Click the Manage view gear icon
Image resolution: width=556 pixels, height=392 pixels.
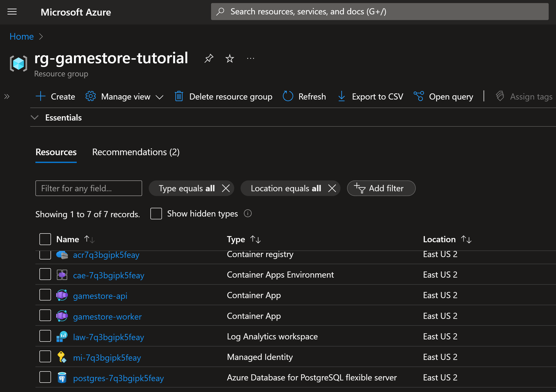coord(91,96)
